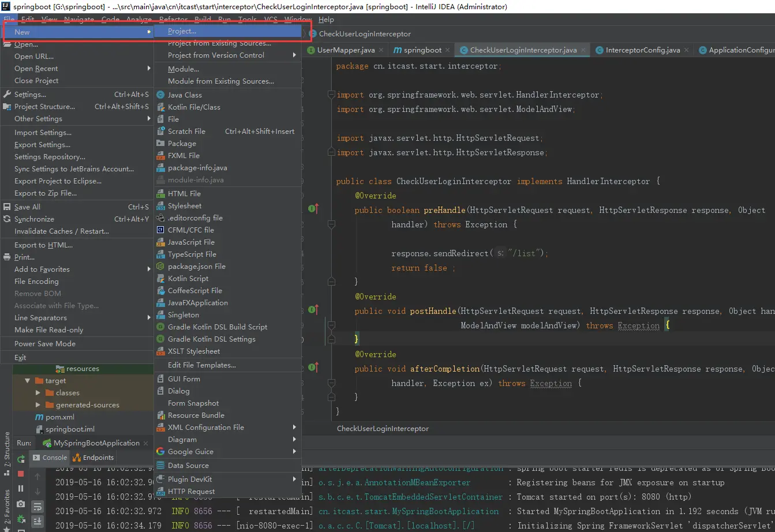
Task: Switch to the Endpoints tab
Action: (93, 458)
